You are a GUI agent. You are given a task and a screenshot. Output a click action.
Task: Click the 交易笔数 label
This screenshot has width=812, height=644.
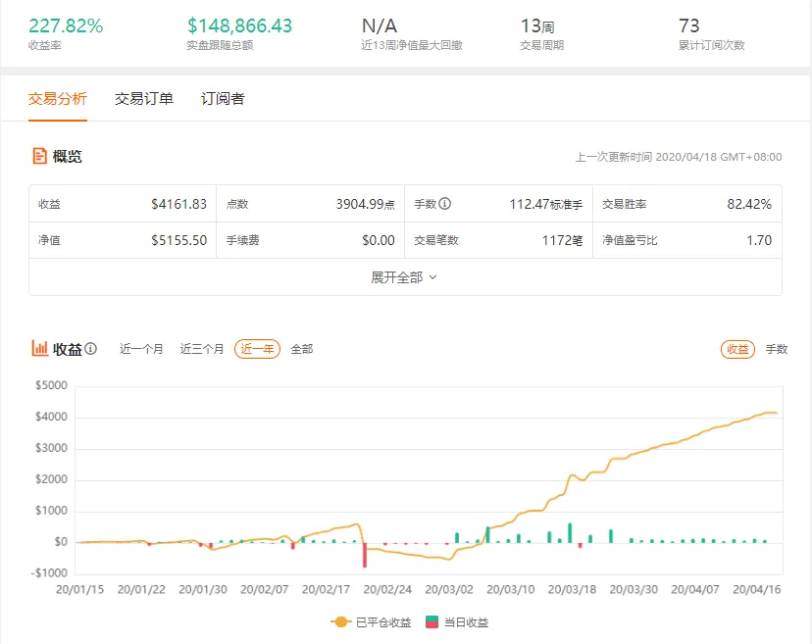pos(436,240)
